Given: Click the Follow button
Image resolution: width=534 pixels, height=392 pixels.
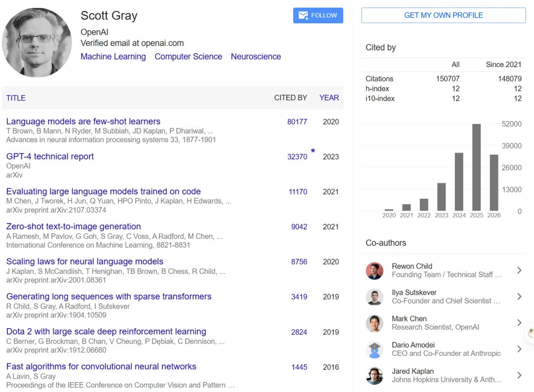Looking at the screenshot, I should point(318,15).
